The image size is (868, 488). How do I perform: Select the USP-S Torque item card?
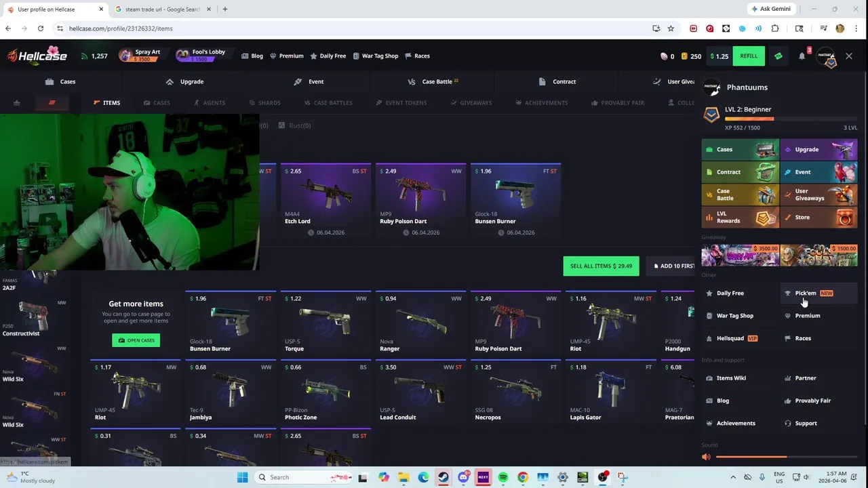tap(324, 323)
